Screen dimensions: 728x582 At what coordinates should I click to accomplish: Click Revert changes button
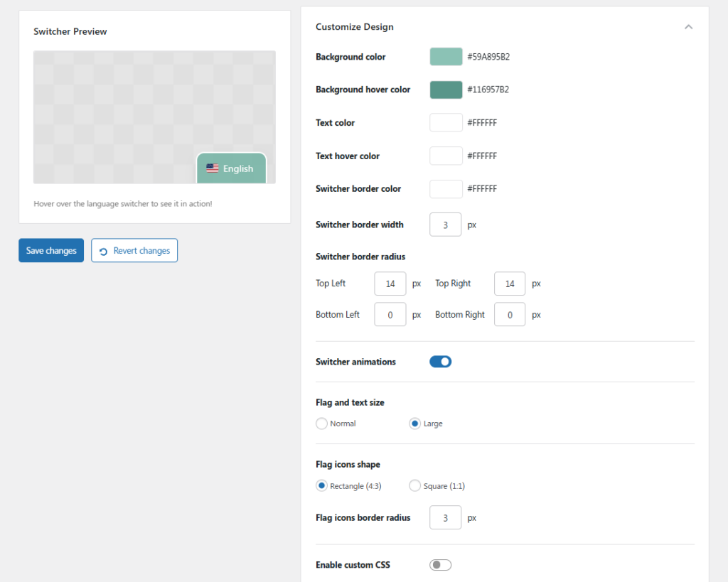[134, 251]
